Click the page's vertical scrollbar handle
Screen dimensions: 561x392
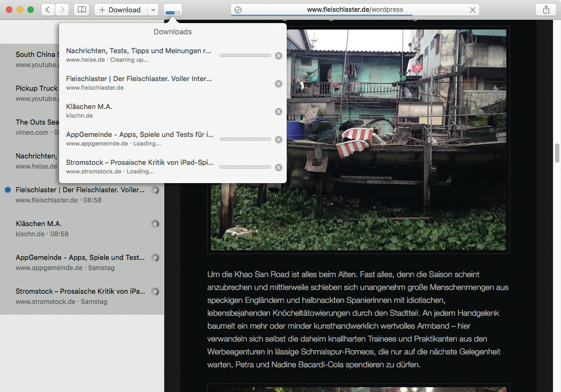(x=557, y=153)
